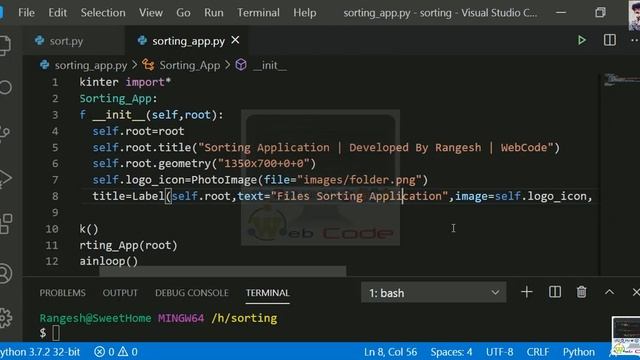Click line number 9 in gutter
The image size is (640, 360).
(x=55, y=212)
